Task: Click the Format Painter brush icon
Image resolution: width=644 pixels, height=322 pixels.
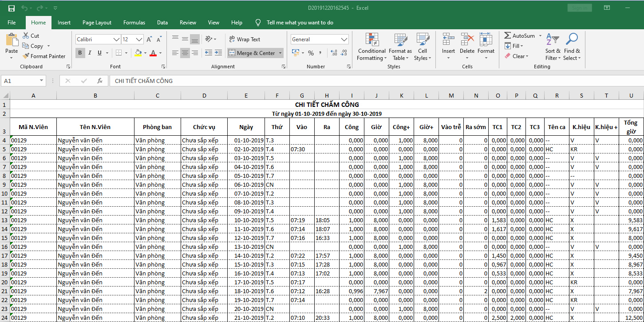Action: (x=26, y=56)
